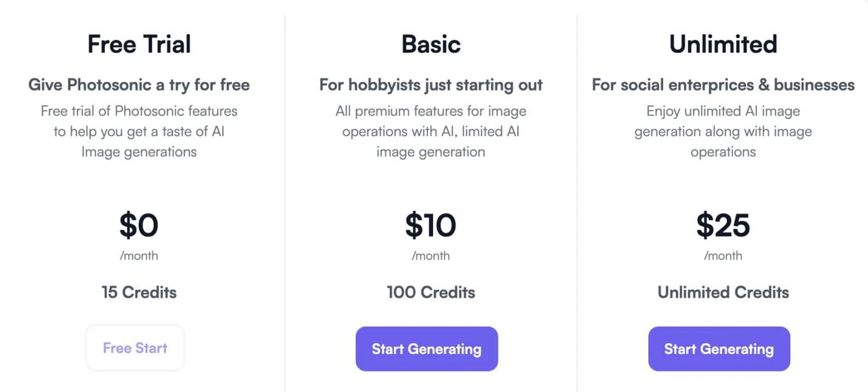Click the Free Trial plan description paragraph
The height and width of the screenshot is (392, 868).
click(139, 131)
